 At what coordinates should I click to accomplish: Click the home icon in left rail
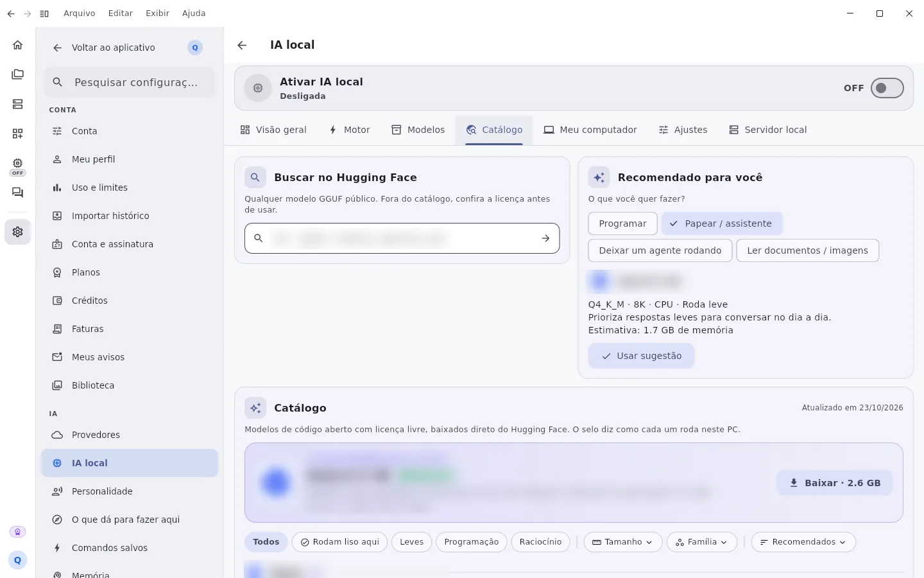tap(17, 45)
